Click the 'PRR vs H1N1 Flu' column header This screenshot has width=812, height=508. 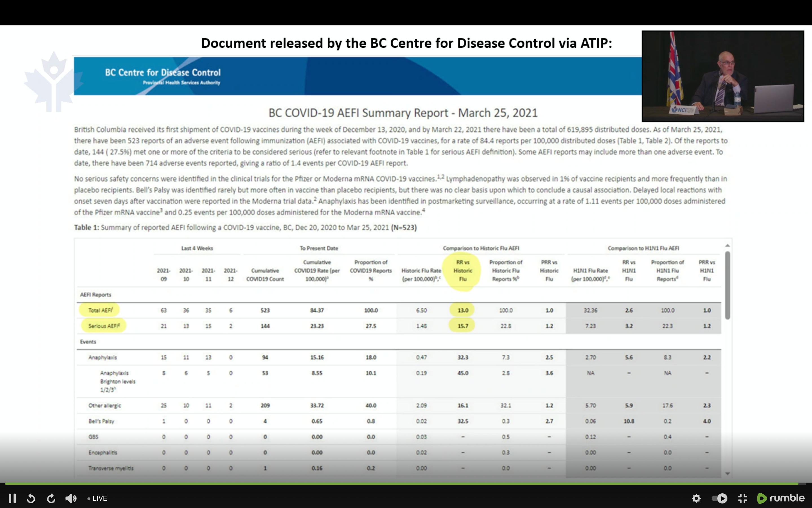pos(707,270)
